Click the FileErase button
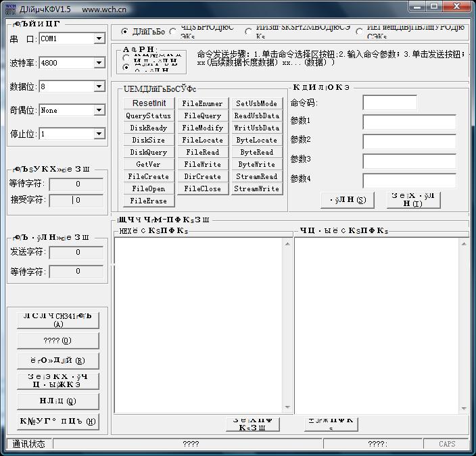The image size is (476, 456). (149, 201)
